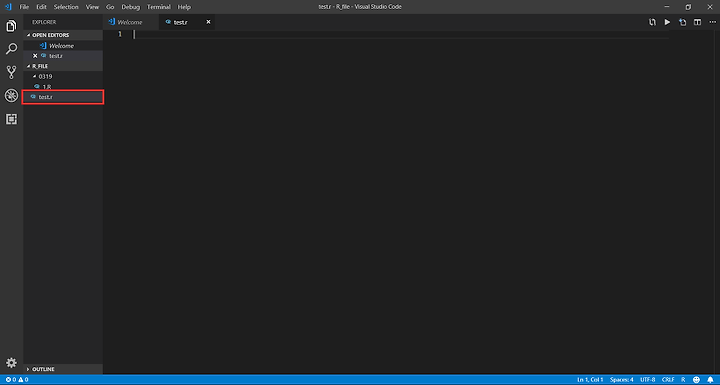Run the code with play icon
720x385 pixels.
(x=667, y=22)
